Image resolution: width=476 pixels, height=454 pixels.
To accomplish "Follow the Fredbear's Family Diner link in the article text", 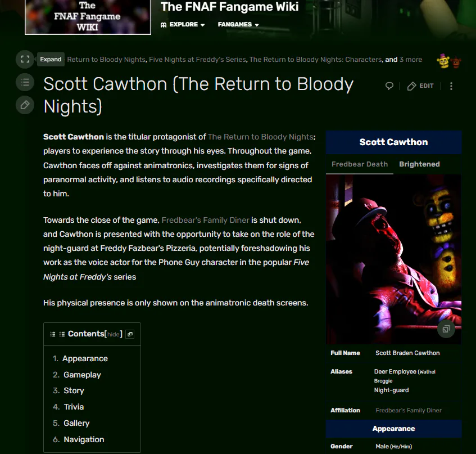I will pos(205,220).
